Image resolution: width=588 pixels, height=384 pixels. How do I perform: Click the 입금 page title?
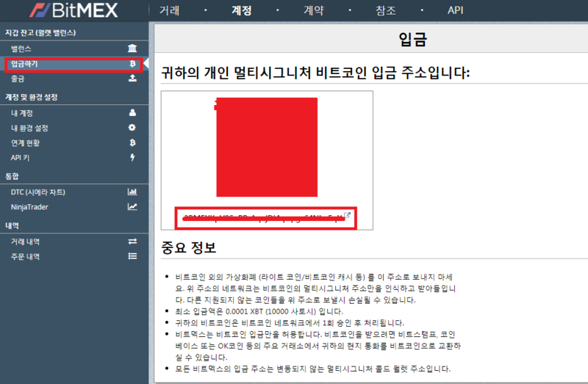(x=412, y=40)
